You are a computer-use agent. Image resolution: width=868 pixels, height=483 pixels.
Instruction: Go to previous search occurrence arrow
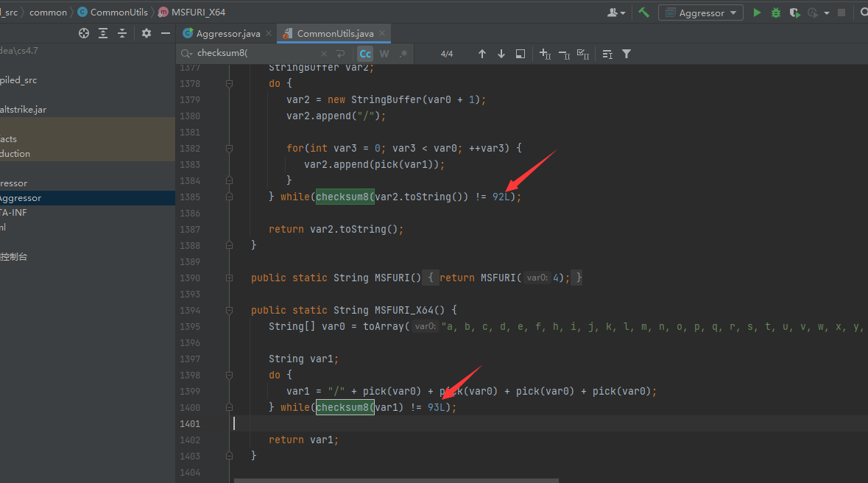pyautogui.click(x=482, y=54)
